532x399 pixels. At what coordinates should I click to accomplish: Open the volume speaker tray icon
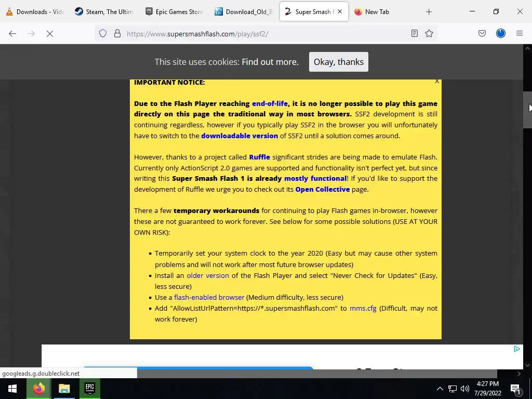coord(465,389)
